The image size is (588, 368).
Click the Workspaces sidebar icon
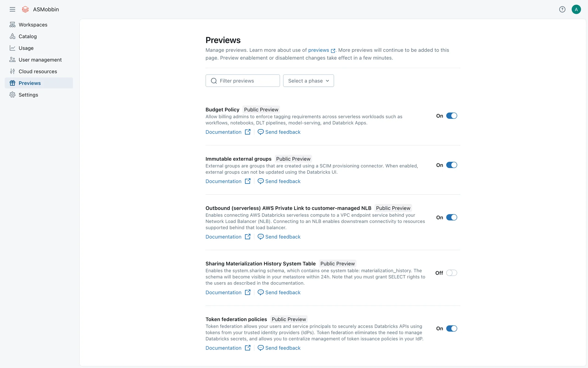point(12,25)
